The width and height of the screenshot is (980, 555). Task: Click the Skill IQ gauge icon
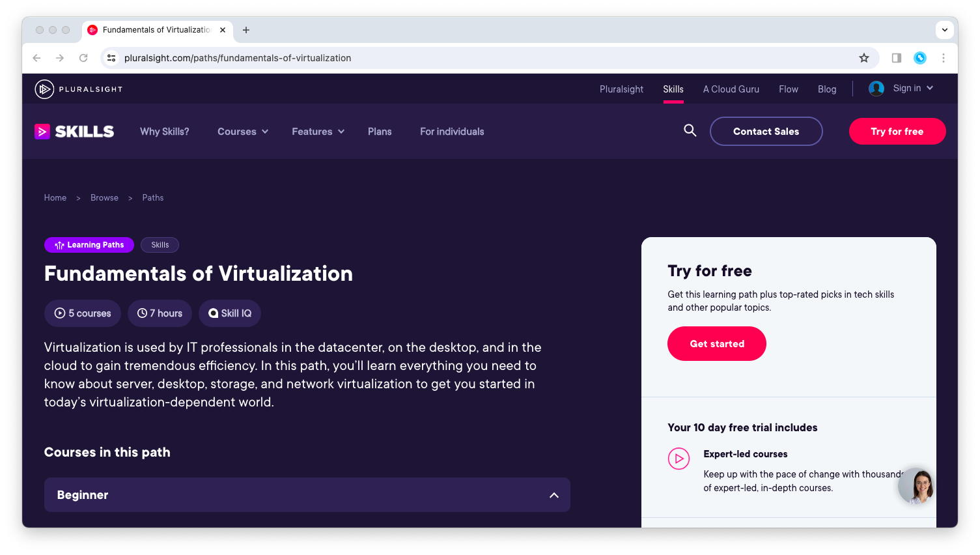tap(214, 313)
